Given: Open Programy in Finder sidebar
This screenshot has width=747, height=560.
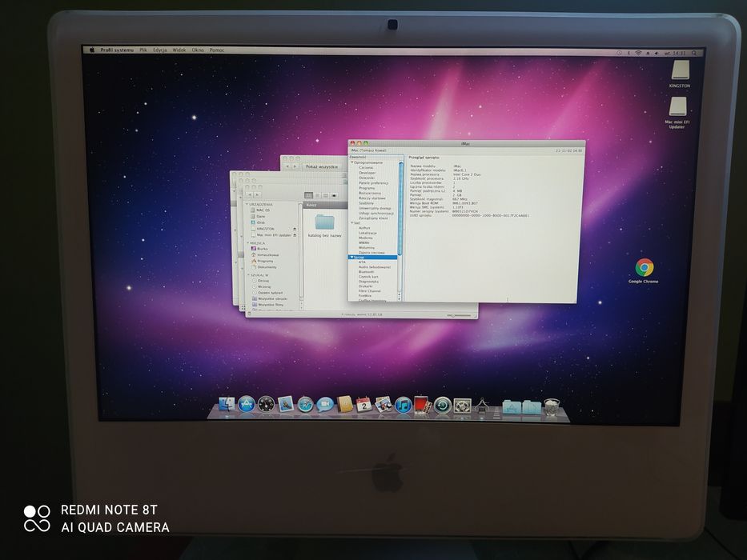Looking at the screenshot, I should pyautogui.click(x=262, y=261).
